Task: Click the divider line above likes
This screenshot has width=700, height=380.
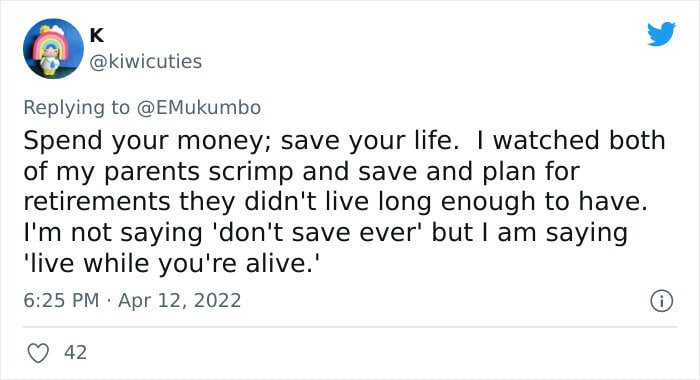Action: pyautogui.click(x=350, y=327)
